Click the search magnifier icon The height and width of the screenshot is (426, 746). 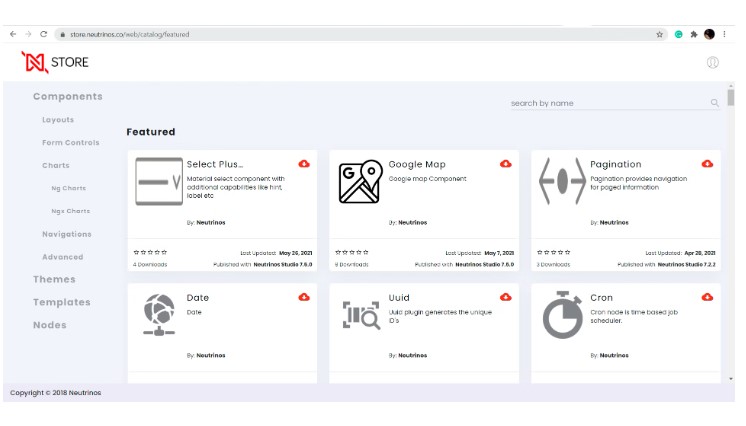point(715,103)
